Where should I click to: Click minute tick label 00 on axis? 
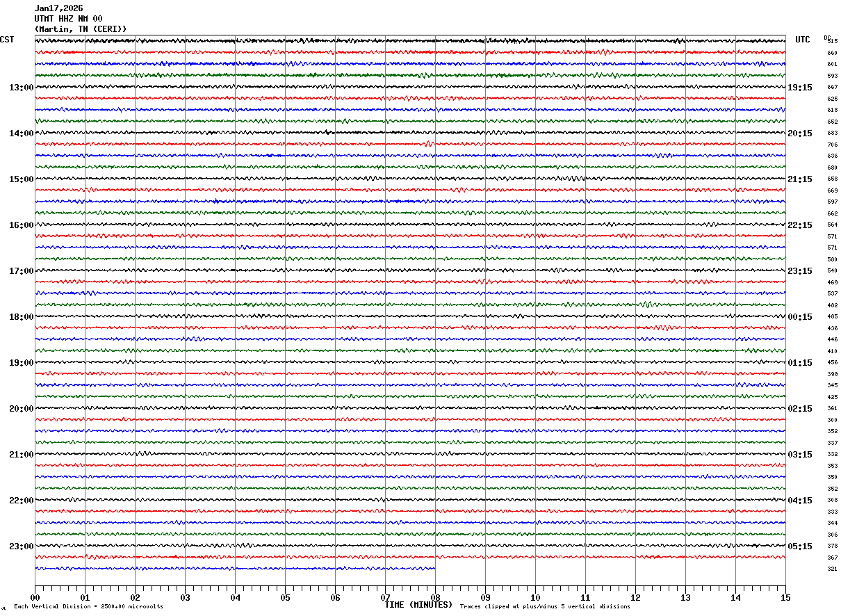[35, 597]
